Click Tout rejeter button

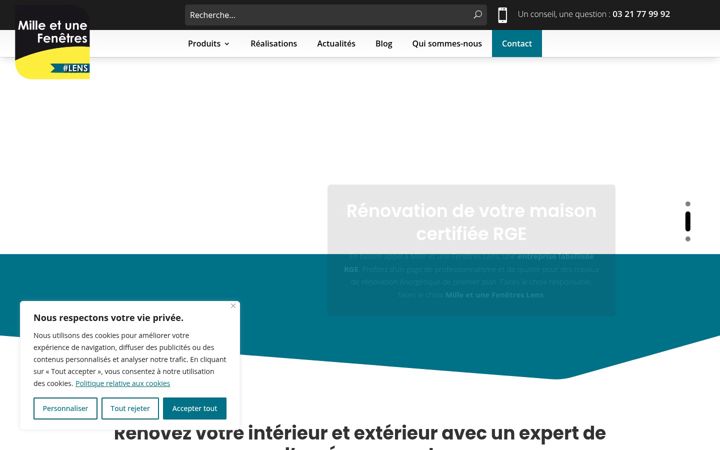coord(130,408)
